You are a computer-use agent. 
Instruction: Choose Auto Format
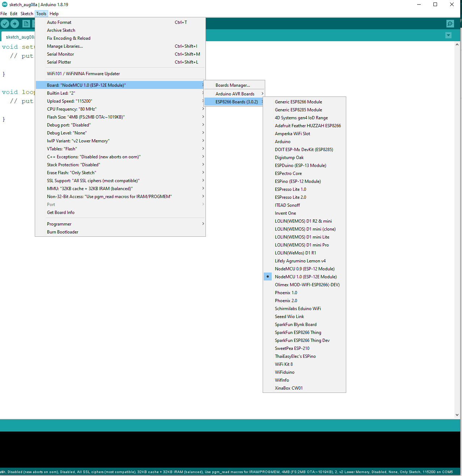pyautogui.click(x=120, y=22)
